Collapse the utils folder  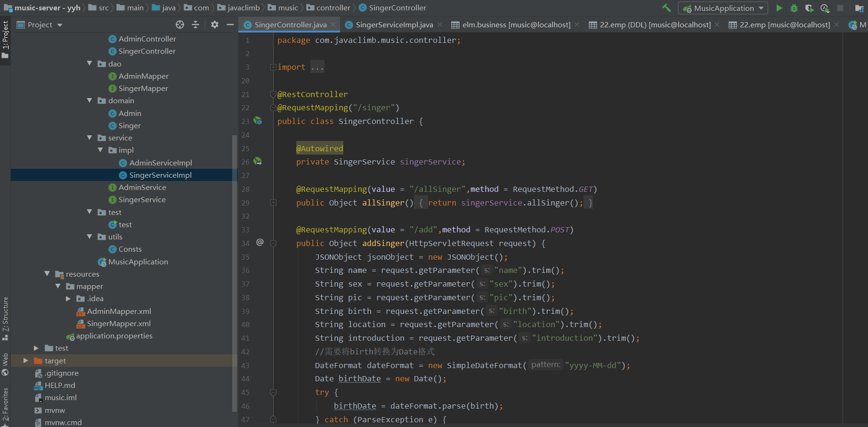click(x=89, y=237)
